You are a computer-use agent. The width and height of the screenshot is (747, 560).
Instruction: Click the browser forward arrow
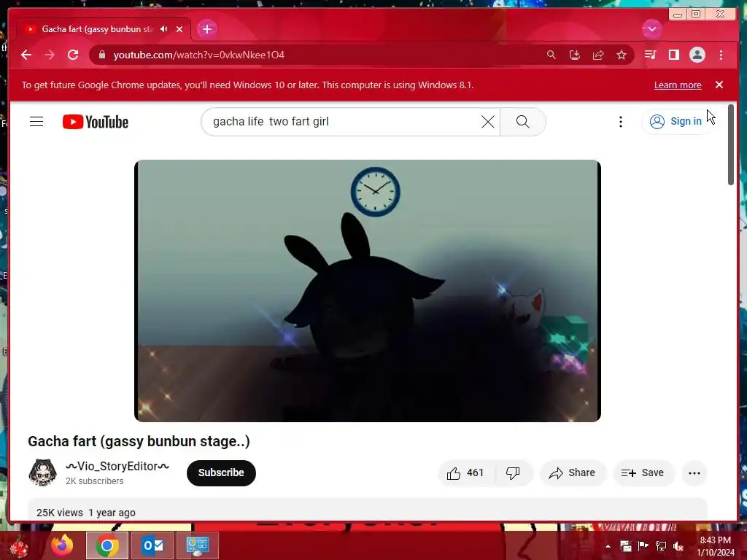point(50,55)
